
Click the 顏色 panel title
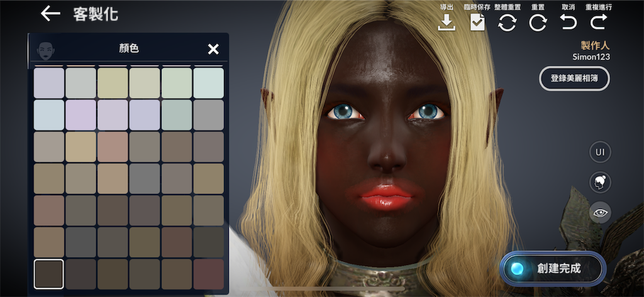tap(129, 49)
